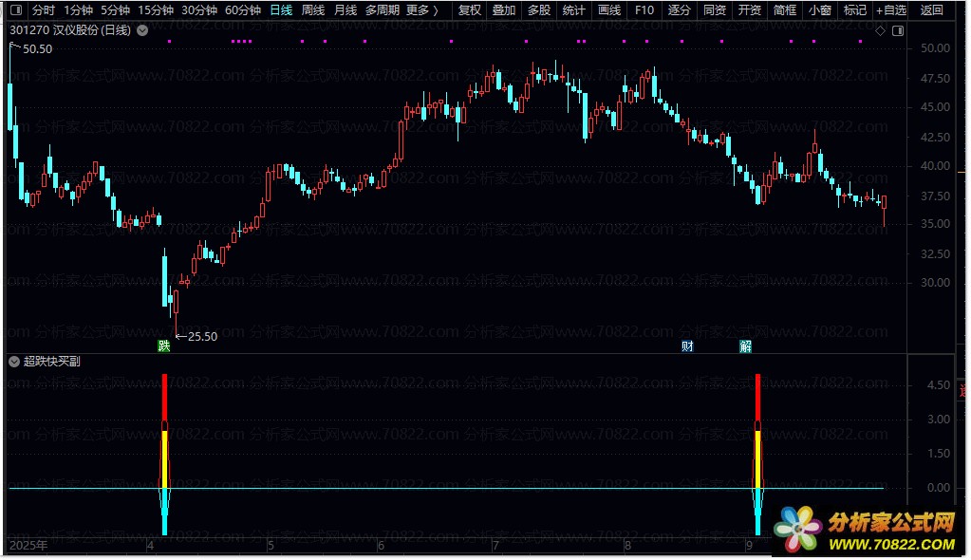
Task: Select the 周线 weekly period
Action: (x=313, y=10)
